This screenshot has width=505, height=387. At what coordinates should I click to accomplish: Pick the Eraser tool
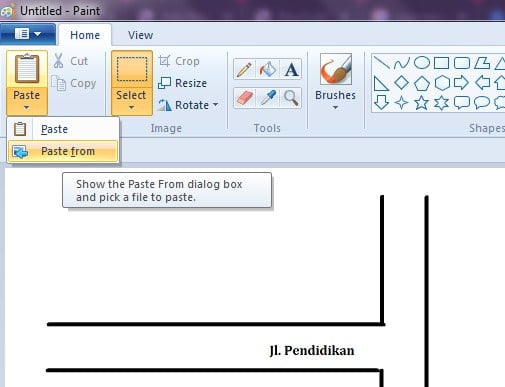click(x=244, y=98)
